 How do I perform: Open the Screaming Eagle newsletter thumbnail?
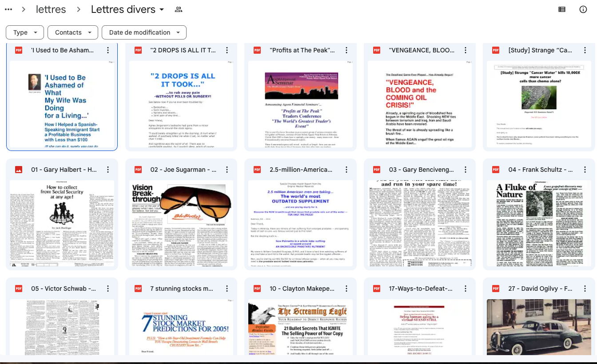pyautogui.click(x=301, y=327)
